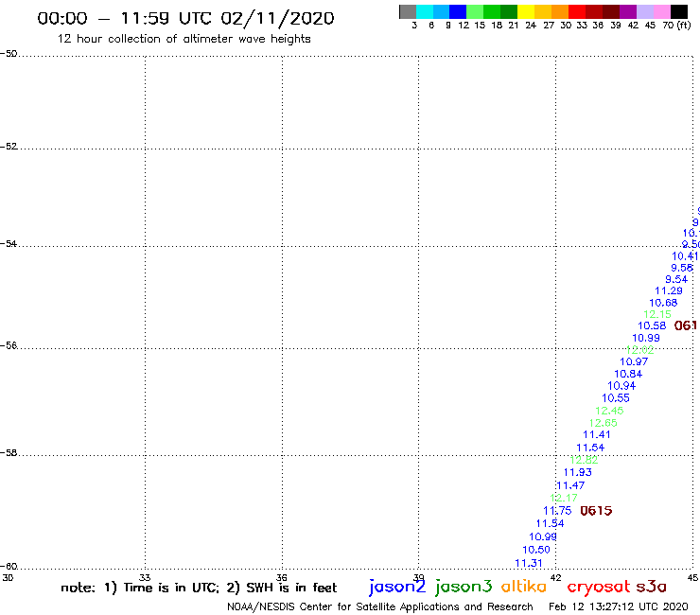Image resolution: width=700 pixels, height=615 pixels.
Task: Click the 'altika' satellite legend label
Action: [x=523, y=587]
